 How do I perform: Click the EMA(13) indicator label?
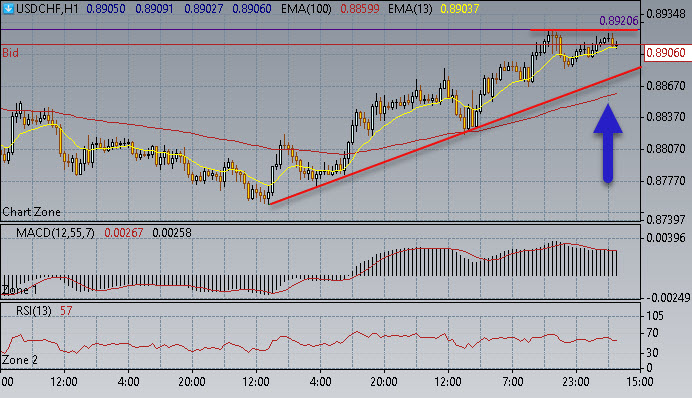point(410,8)
